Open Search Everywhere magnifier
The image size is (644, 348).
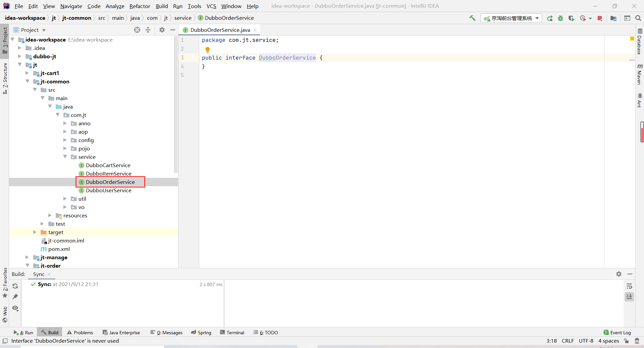638,18
